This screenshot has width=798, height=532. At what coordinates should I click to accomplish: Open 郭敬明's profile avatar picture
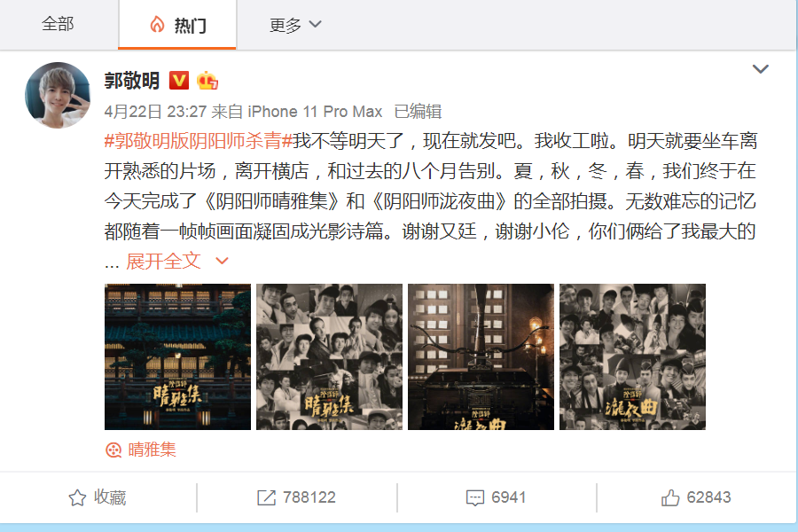[58, 95]
